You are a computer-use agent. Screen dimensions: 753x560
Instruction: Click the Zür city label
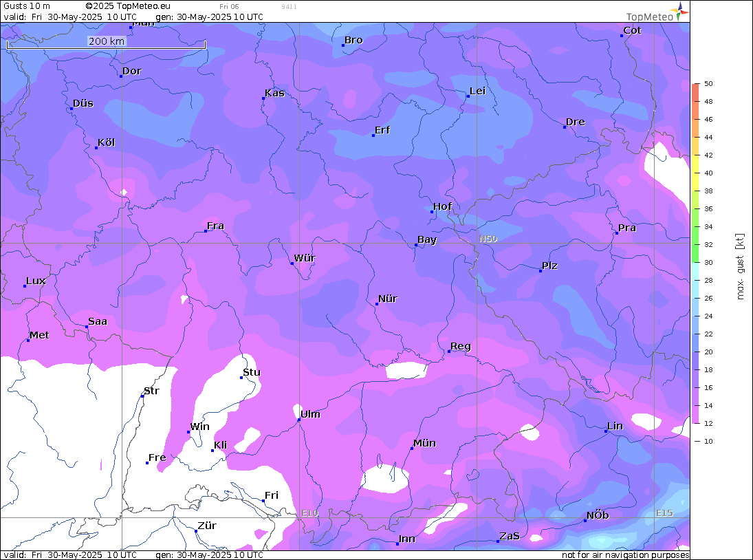coord(207,526)
